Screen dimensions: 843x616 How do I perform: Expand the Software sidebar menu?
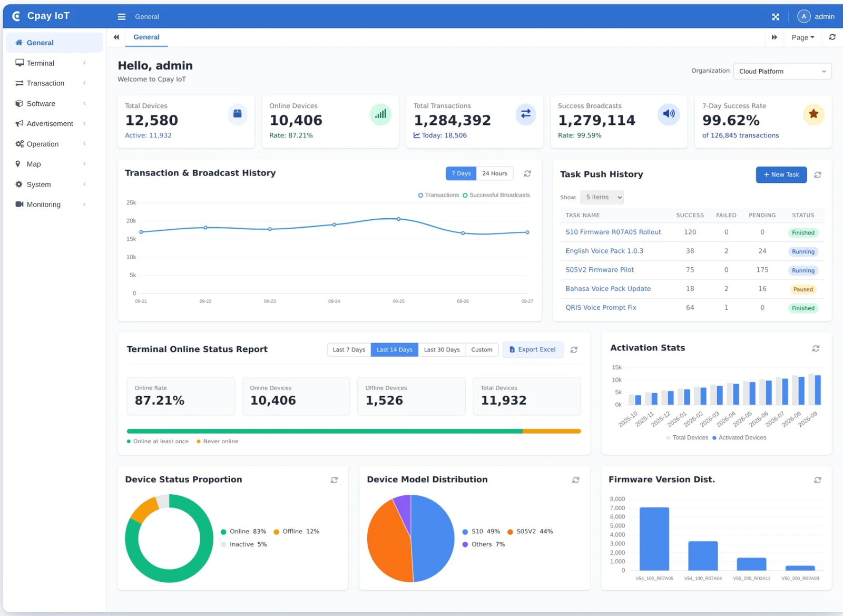click(x=54, y=104)
